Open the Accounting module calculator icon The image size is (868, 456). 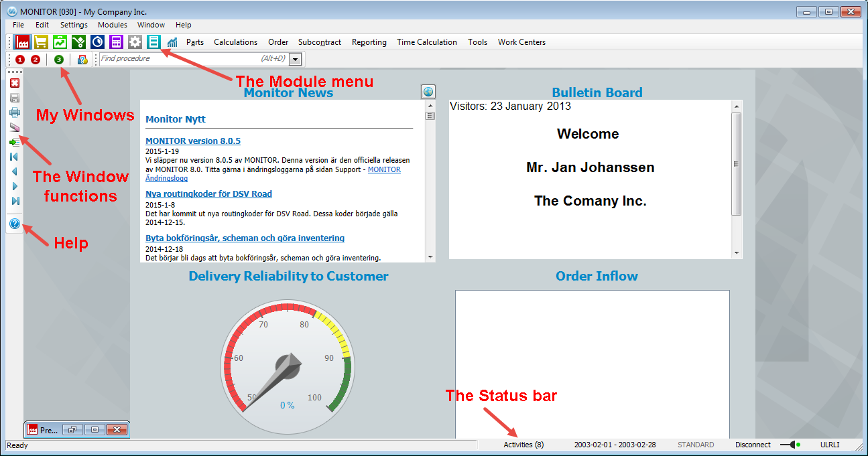[x=116, y=42]
